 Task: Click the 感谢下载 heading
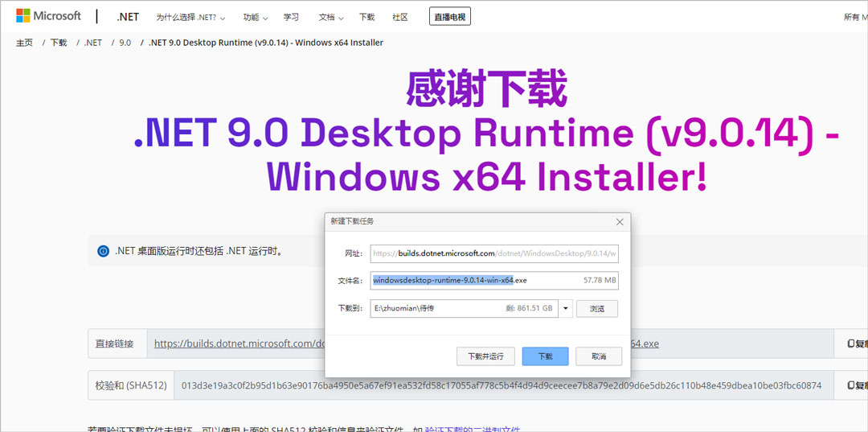(486, 90)
